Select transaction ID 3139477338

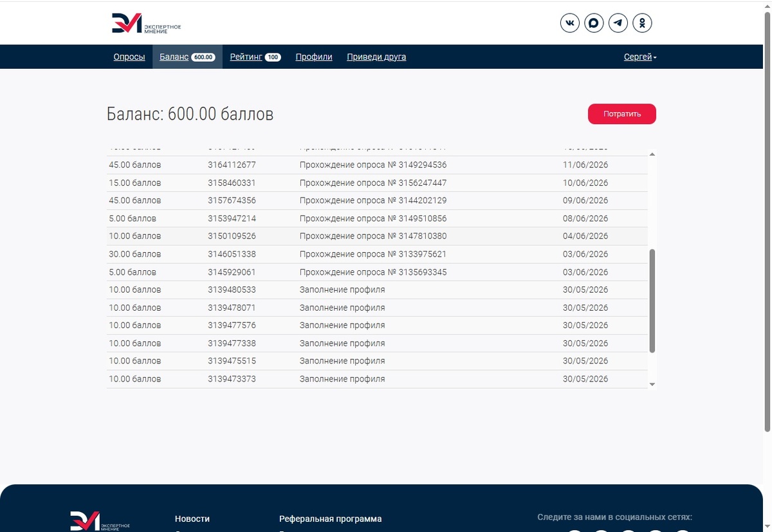click(x=232, y=343)
